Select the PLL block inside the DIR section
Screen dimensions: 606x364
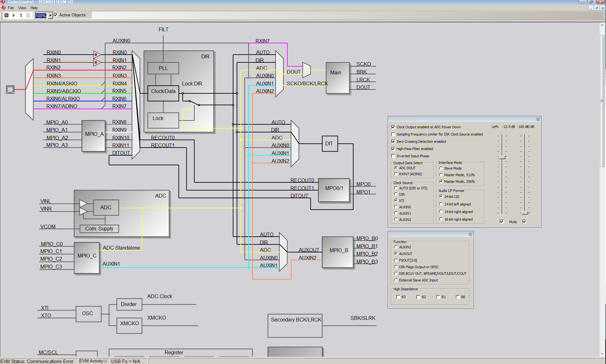pyautogui.click(x=163, y=68)
